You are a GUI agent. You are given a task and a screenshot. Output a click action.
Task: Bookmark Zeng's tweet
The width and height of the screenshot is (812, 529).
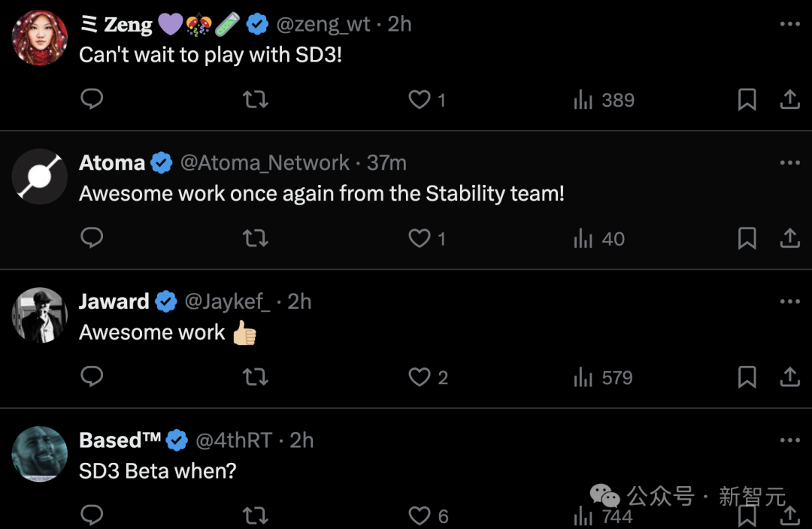(x=747, y=99)
